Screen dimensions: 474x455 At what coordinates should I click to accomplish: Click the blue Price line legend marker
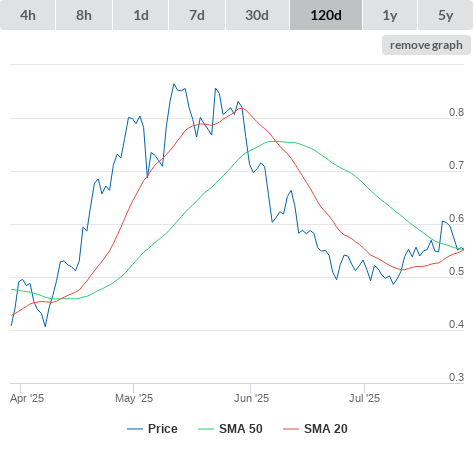(135, 429)
